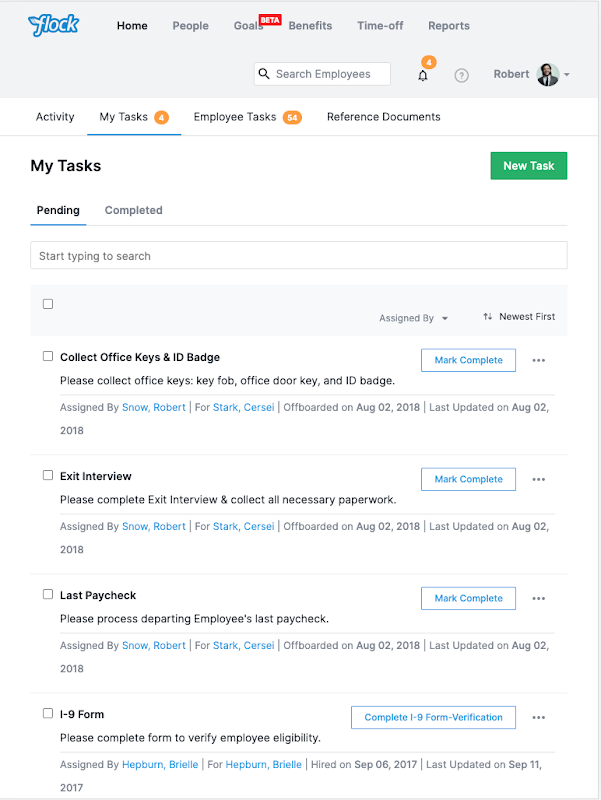Tick the Exit Interview task checkbox
The width and height of the screenshot is (601, 800).
pyautogui.click(x=48, y=475)
